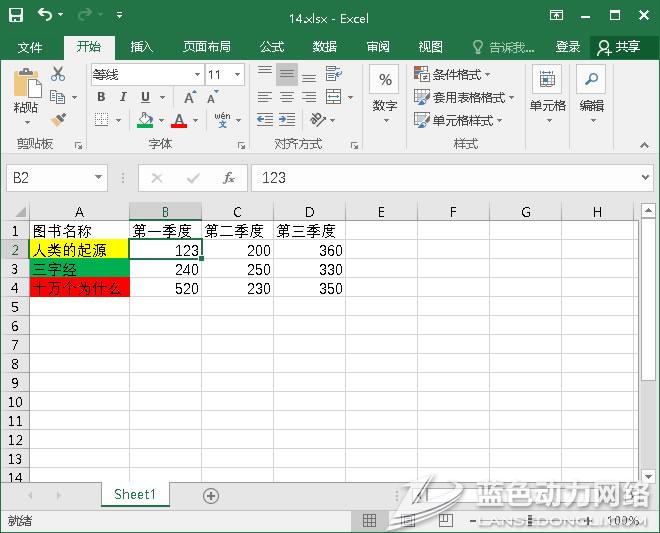This screenshot has width=660, height=533.
Task: Click the text Orientation icon
Action: point(318,120)
